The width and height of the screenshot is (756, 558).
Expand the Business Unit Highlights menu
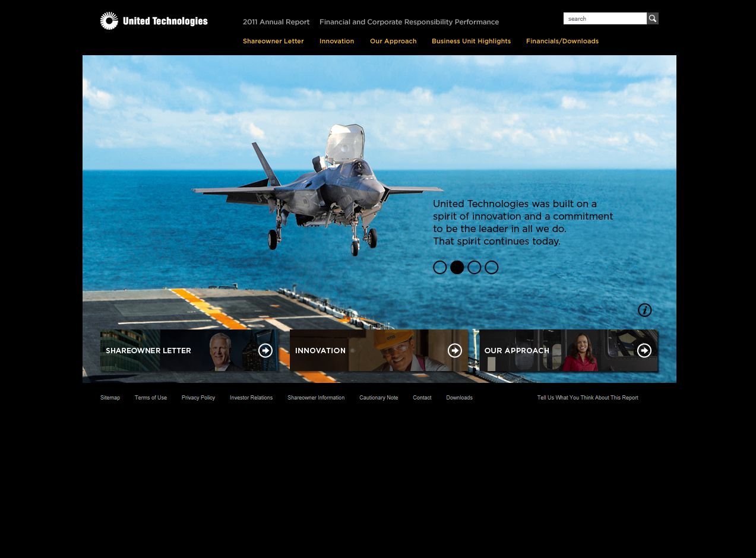[x=471, y=42]
